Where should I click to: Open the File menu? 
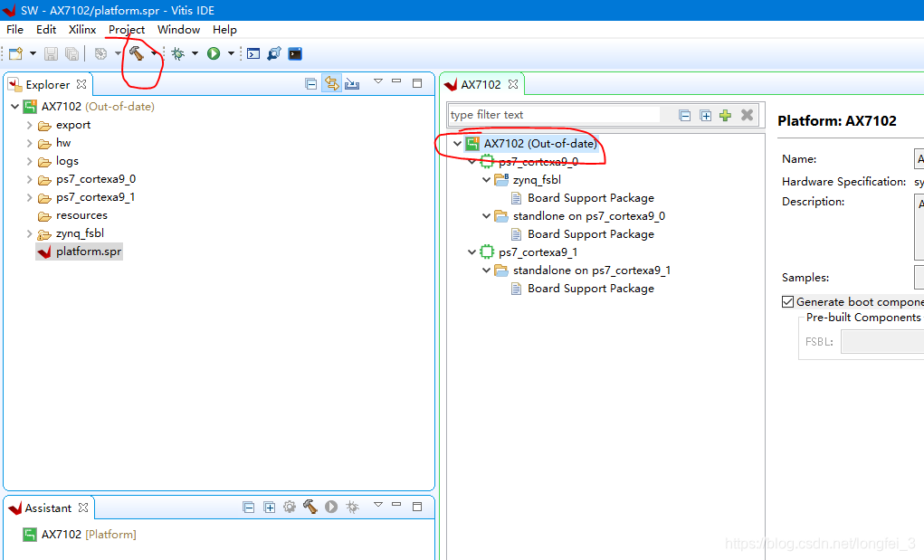[14, 30]
